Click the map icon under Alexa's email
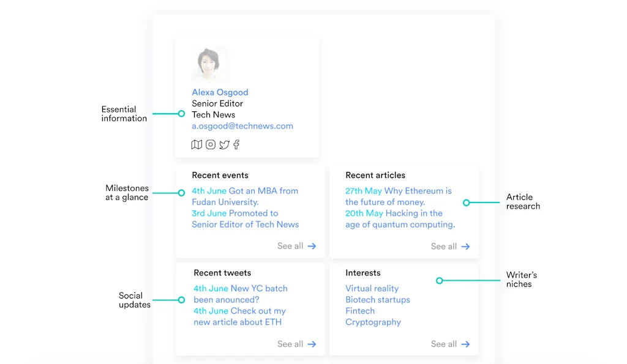This screenshot has height=364, width=627. pyautogui.click(x=197, y=144)
